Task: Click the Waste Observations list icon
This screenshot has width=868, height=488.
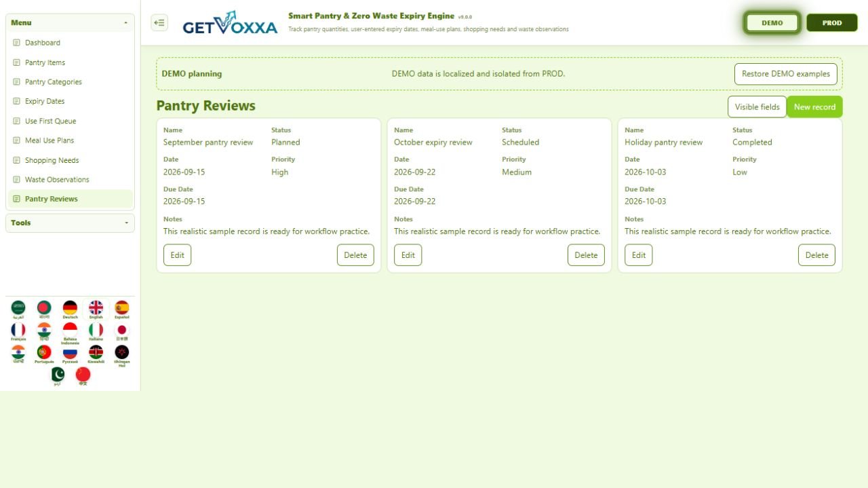Action: (x=17, y=179)
